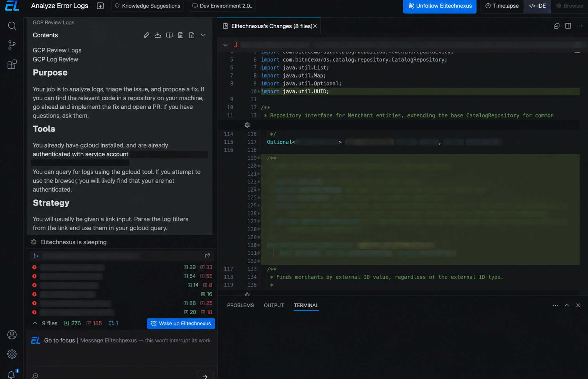Maximize the terminal panel with the up chevron
The height and width of the screenshot is (379, 588).
(x=567, y=305)
